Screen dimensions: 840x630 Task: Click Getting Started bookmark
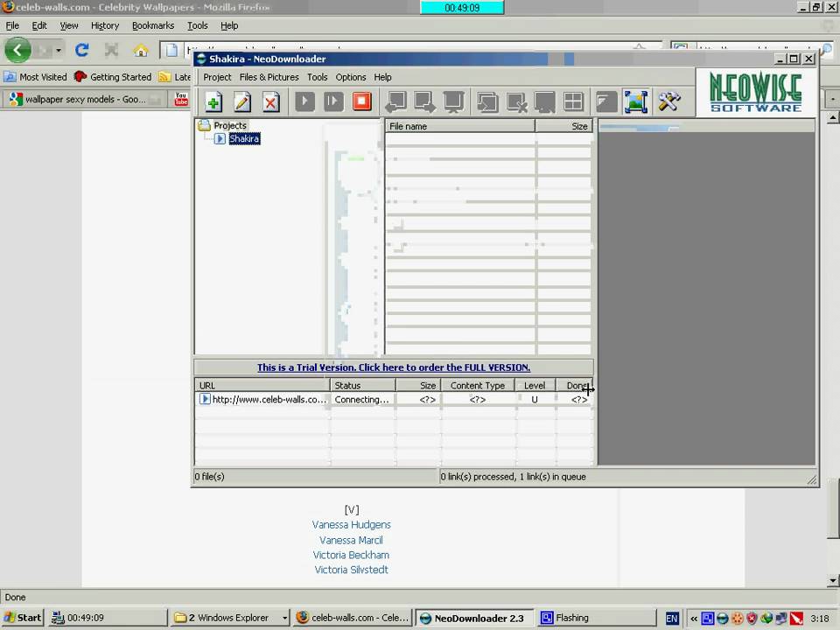(x=113, y=77)
